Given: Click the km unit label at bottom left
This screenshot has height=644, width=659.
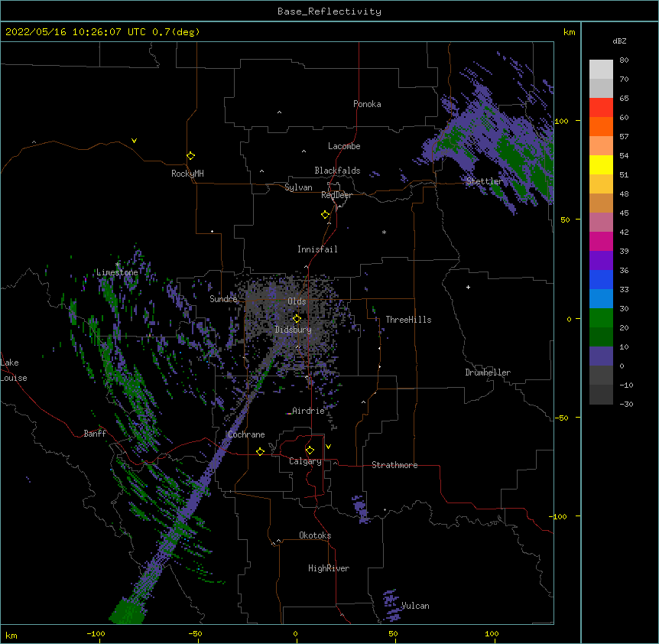Looking at the screenshot, I should (11, 635).
